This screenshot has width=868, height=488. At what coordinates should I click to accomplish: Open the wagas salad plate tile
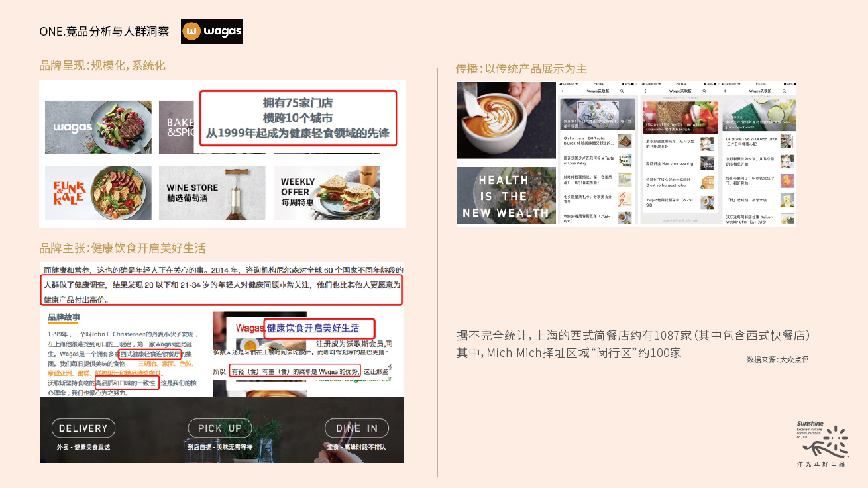tap(98, 127)
